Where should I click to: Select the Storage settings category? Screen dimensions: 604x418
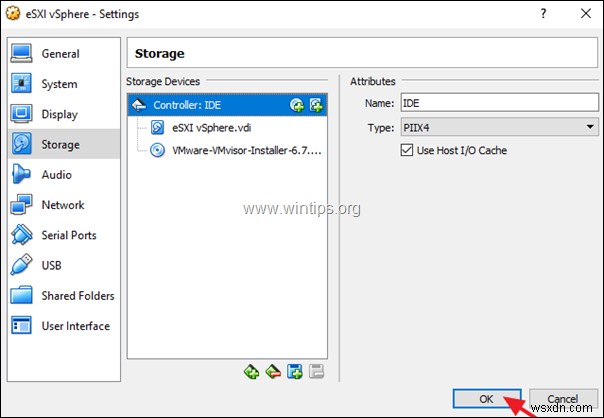pyautogui.click(x=64, y=144)
